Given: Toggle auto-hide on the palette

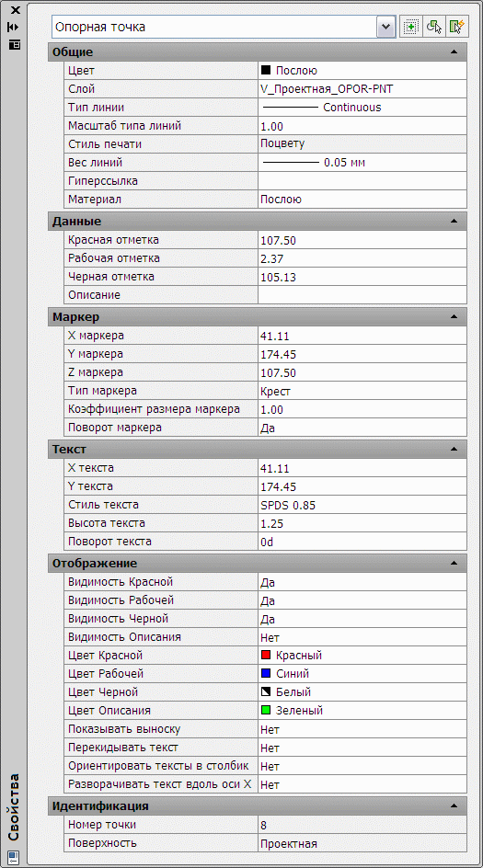Looking at the screenshot, I should click(14, 27).
